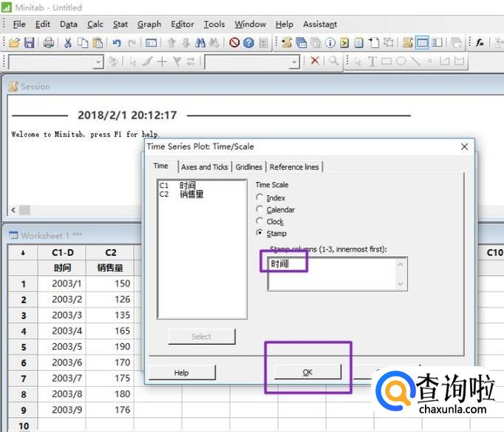The width and height of the screenshot is (504, 432).
Task: Open the Assistant menu
Action: point(320,24)
